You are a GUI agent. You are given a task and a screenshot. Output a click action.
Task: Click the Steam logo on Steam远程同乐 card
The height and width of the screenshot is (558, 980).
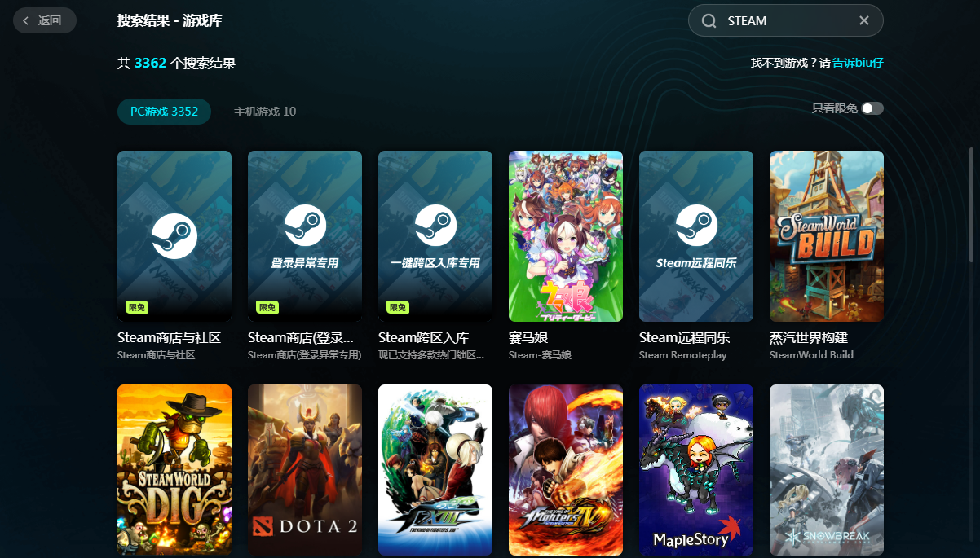pos(696,225)
